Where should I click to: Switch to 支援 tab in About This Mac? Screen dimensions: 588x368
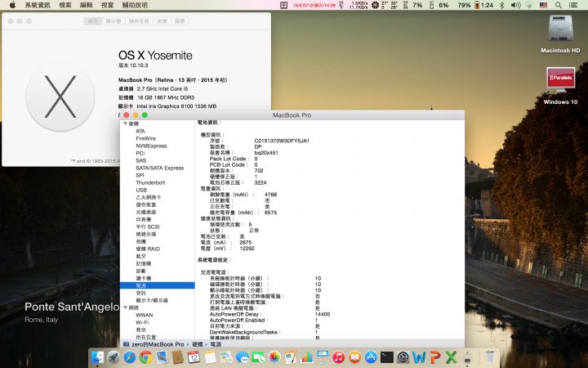coord(162,21)
